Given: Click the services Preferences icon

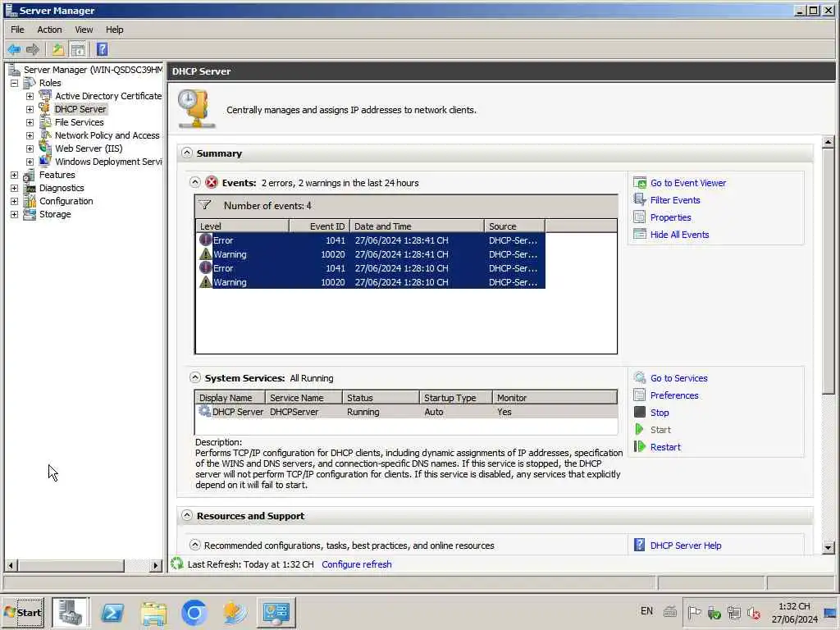Looking at the screenshot, I should click(640, 395).
